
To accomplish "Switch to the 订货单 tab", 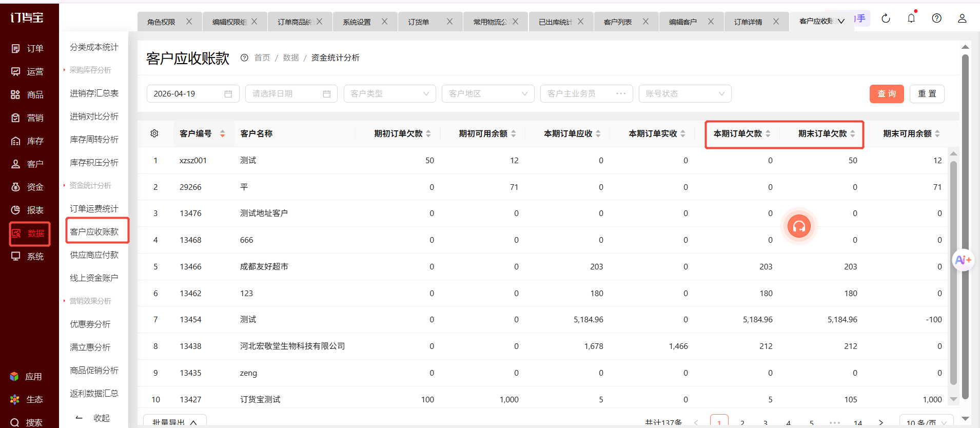I will tap(419, 22).
